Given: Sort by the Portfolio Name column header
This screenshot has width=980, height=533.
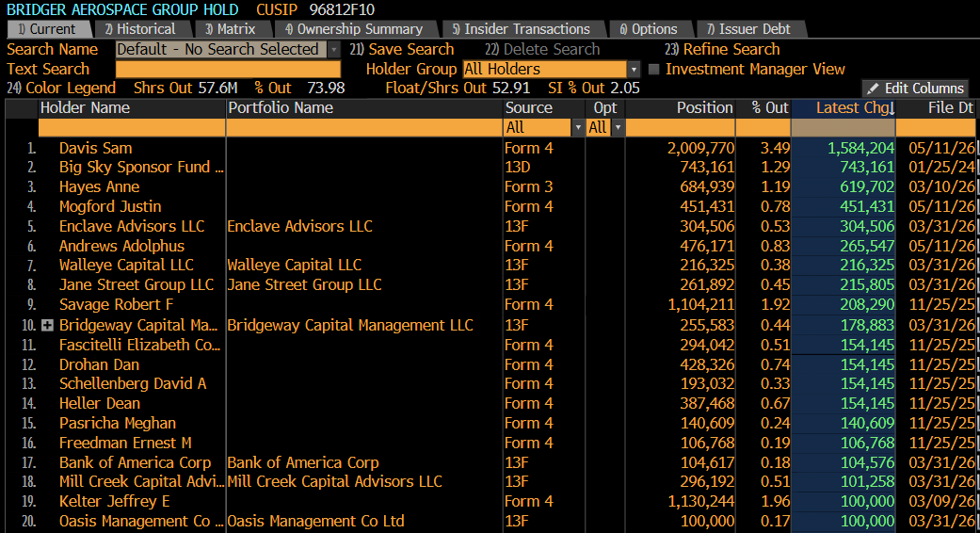Looking at the screenshot, I should tap(364, 108).
